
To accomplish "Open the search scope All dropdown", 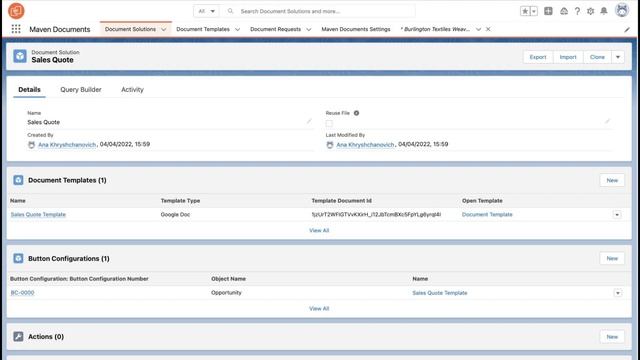I will coord(206,11).
